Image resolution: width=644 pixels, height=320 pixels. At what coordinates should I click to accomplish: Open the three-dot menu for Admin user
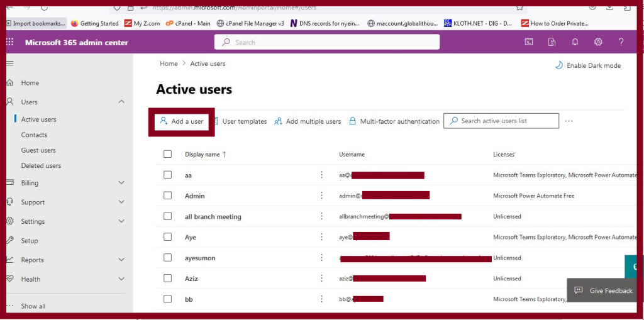pyautogui.click(x=322, y=196)
